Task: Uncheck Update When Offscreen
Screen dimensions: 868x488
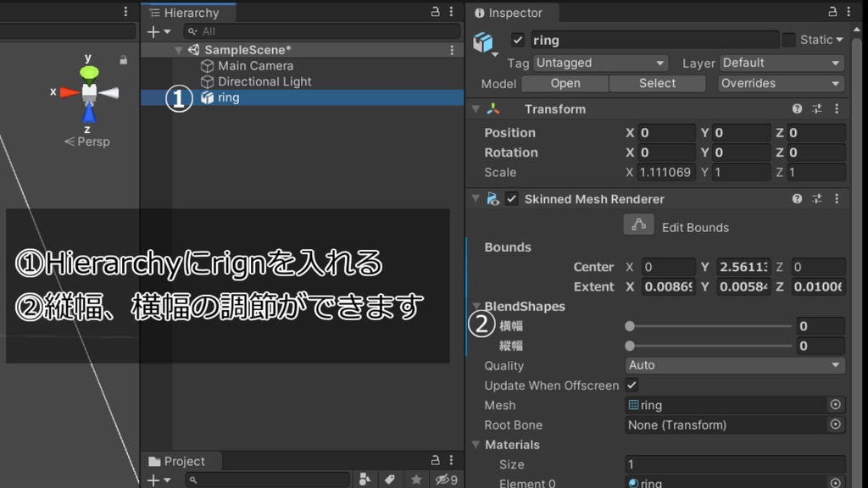Action: point(630,385)
